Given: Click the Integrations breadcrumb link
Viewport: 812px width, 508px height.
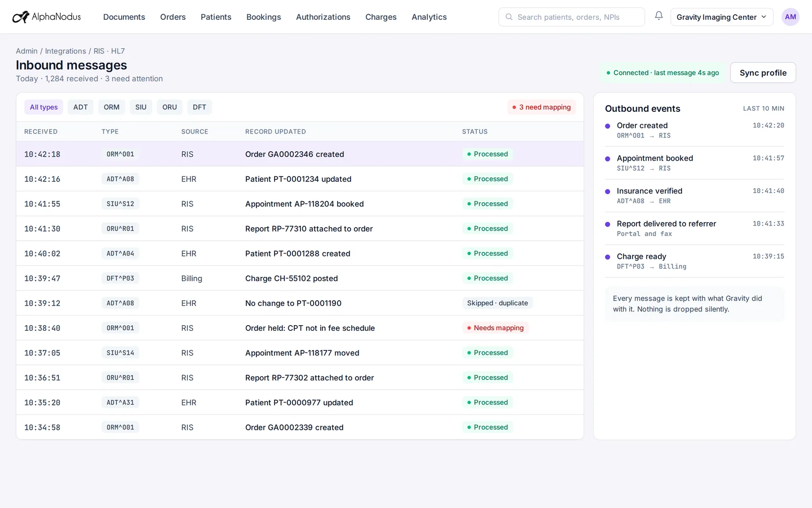Looking at the screenshot, I should pos(65,51).
